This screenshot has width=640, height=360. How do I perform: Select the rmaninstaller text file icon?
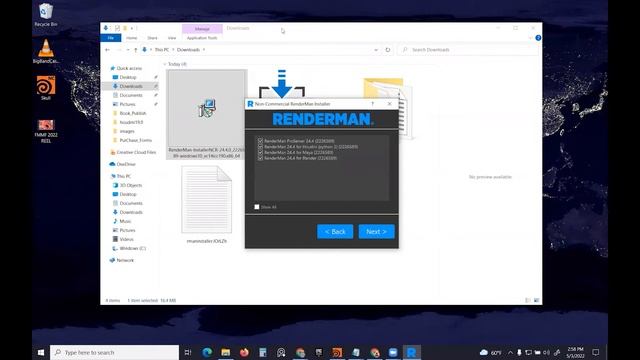[x=207, y=200]
